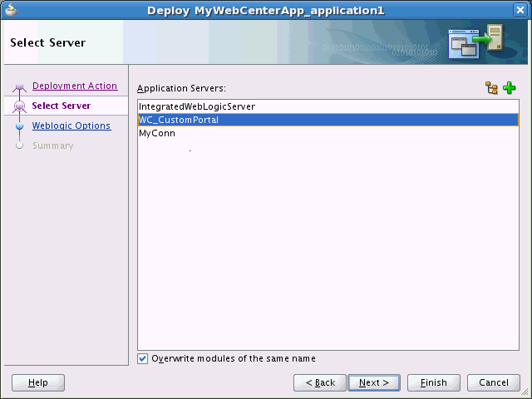Click the Deployment Action step bullet icon
532x399 pixels.
click(20, 86)
